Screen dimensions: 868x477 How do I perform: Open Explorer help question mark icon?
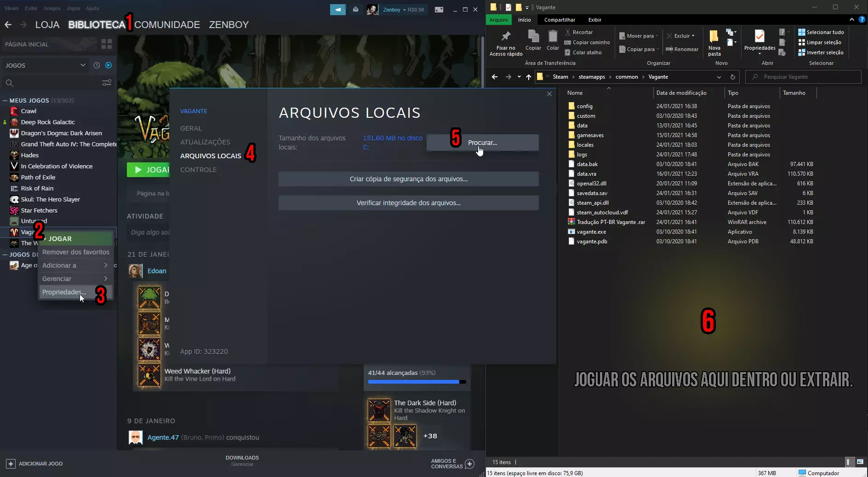click(862, 20)
